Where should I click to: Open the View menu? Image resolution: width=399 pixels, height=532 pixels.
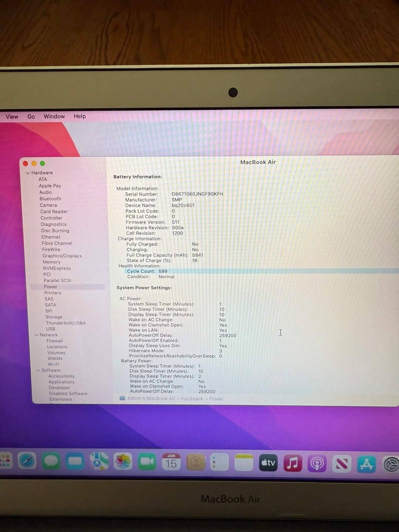click(x=12, y=116)
